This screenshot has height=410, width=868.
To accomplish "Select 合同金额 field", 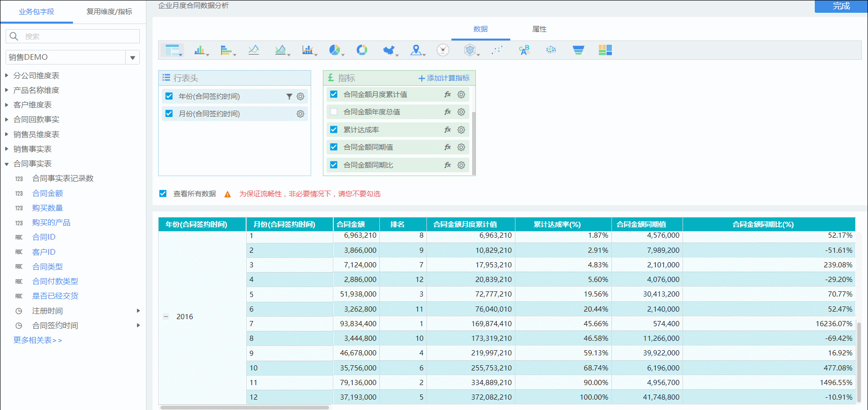I will click(48, 193).
